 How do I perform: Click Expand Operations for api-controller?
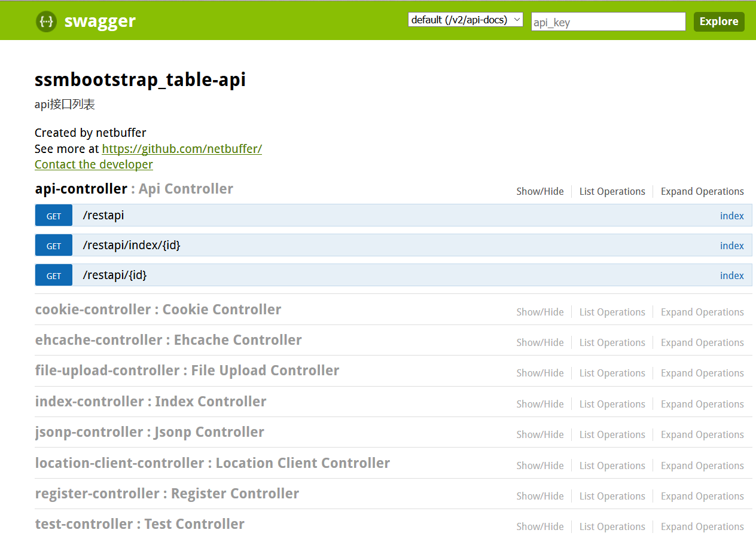pyautogui.click(x=702, y=192)
